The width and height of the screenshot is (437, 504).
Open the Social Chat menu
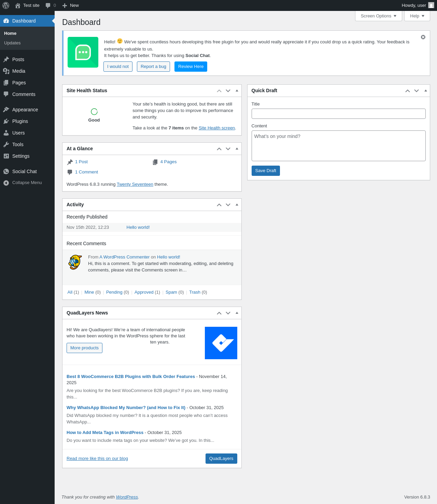27,171
